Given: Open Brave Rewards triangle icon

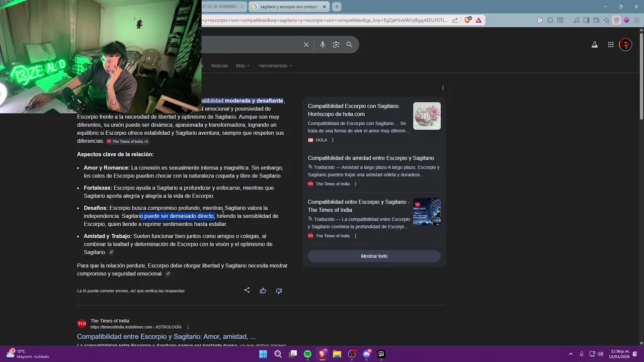Looking at the screenshot, I should pyautogui.click(x=478, y=20).
